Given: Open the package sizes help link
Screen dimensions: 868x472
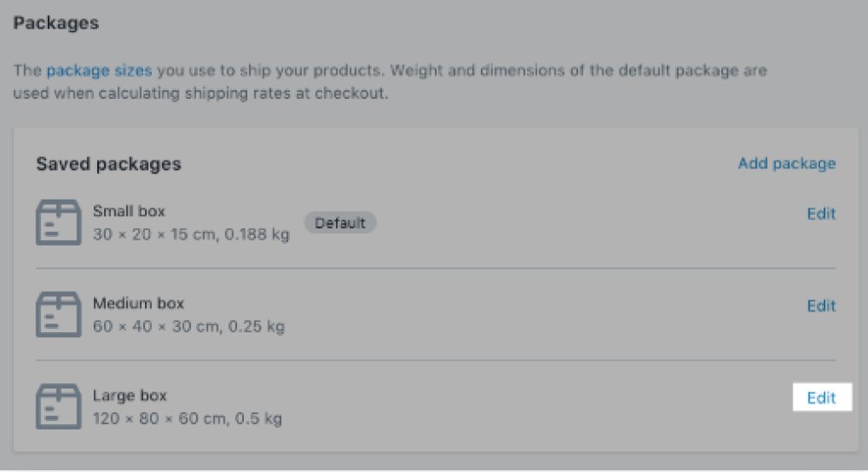Looking at the screenshot, I should coord(99,70).
